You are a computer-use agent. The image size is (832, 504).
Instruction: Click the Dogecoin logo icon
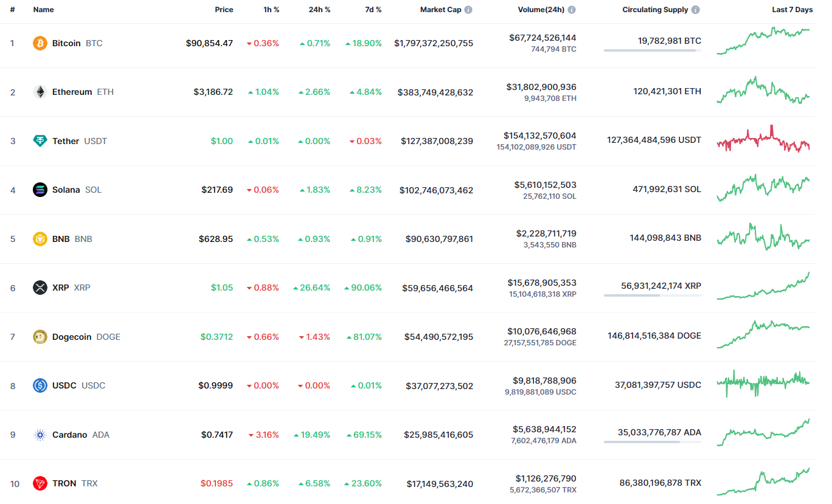point(40,337)
